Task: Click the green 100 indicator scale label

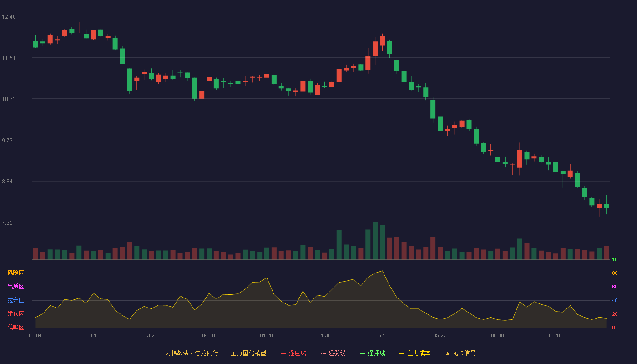Action: (617, 260)
